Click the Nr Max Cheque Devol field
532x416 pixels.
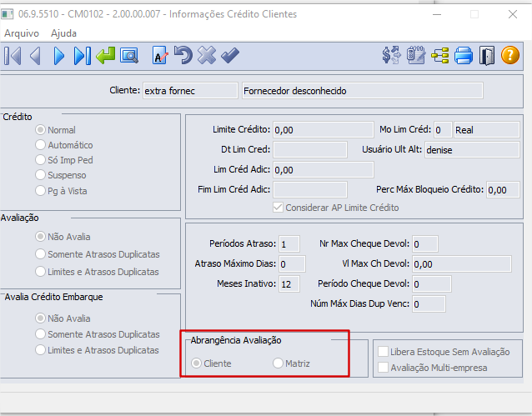[x=425, y=244]
